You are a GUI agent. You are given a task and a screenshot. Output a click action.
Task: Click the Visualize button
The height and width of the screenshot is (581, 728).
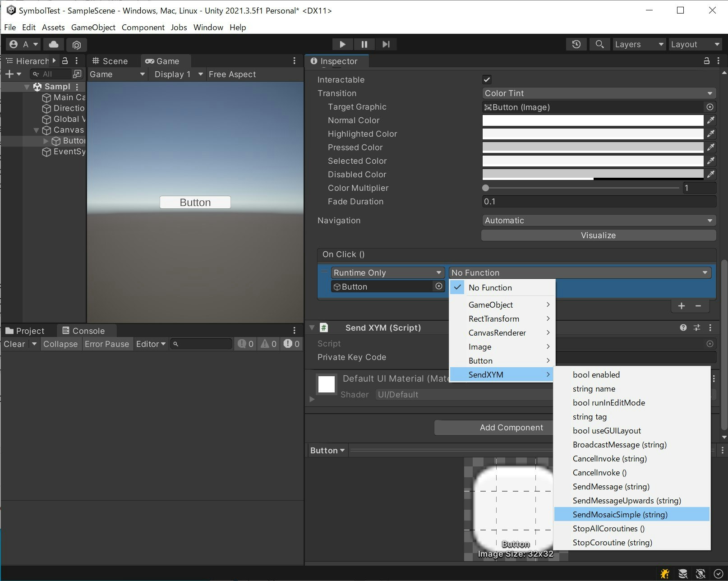coord(598,235)
